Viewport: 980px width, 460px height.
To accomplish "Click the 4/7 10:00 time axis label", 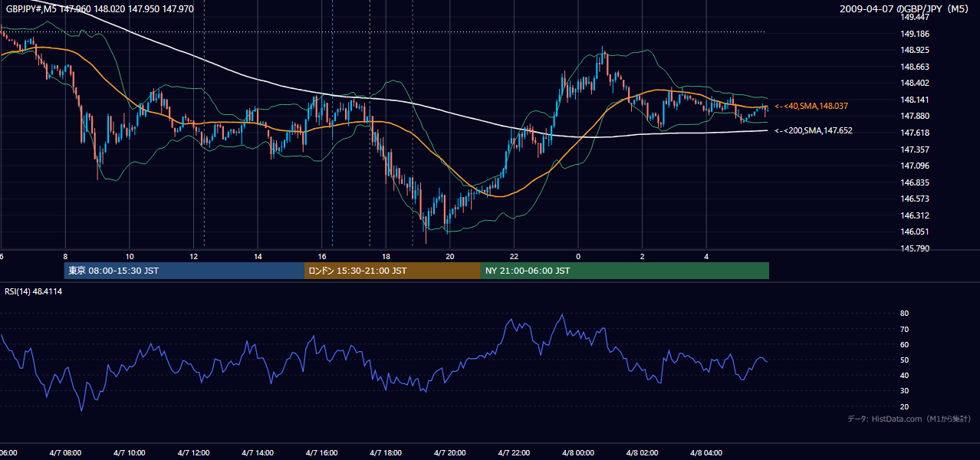I will point(129,452).
